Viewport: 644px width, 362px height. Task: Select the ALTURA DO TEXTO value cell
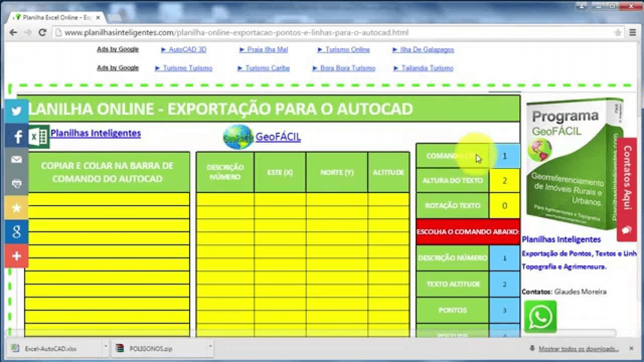point(505,180)
